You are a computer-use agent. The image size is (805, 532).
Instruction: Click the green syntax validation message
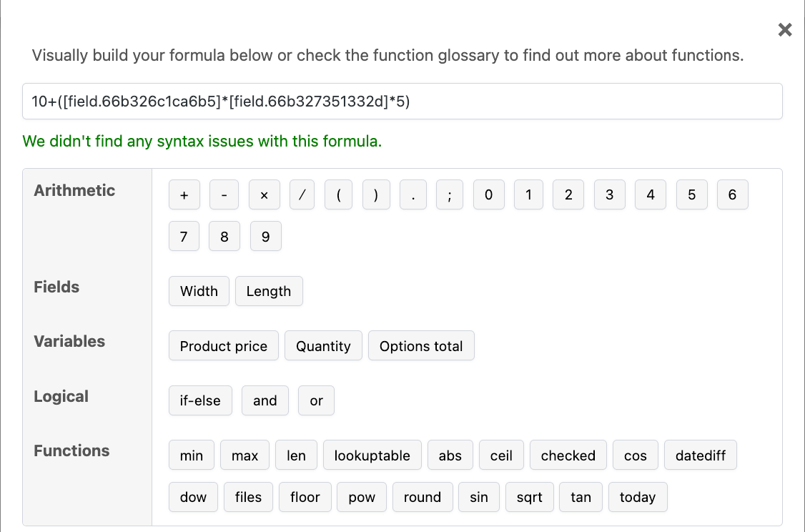(202, 141)
